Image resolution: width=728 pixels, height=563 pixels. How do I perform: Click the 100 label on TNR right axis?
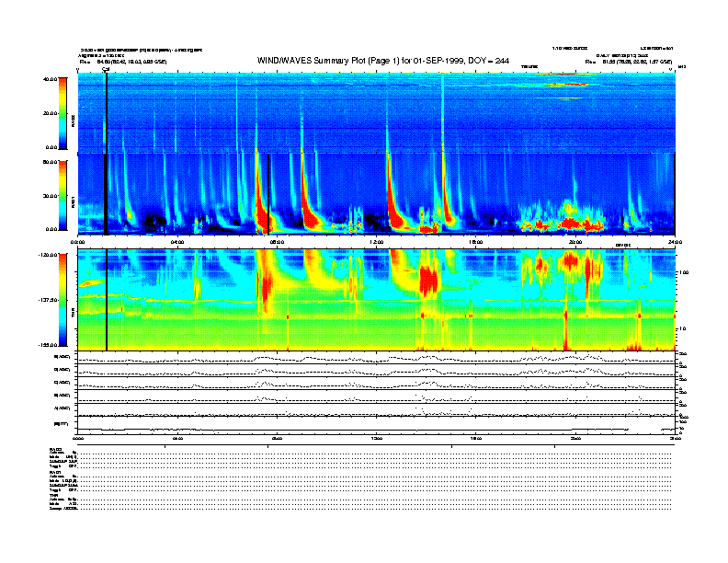click(x=683, y=272)
